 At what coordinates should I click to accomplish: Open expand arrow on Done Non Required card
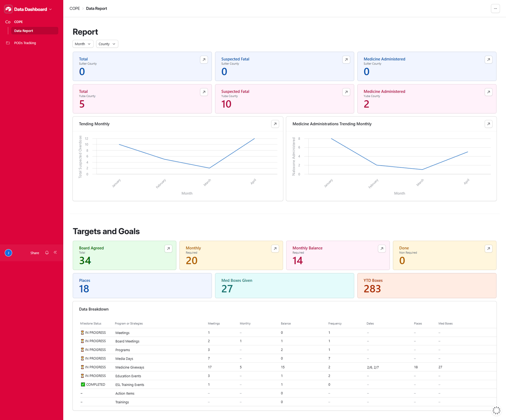(489, 249)
